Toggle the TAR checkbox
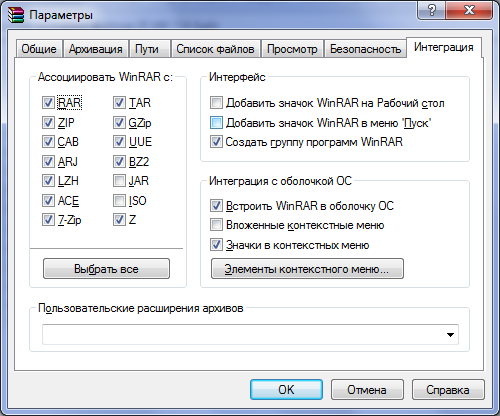 119,103
